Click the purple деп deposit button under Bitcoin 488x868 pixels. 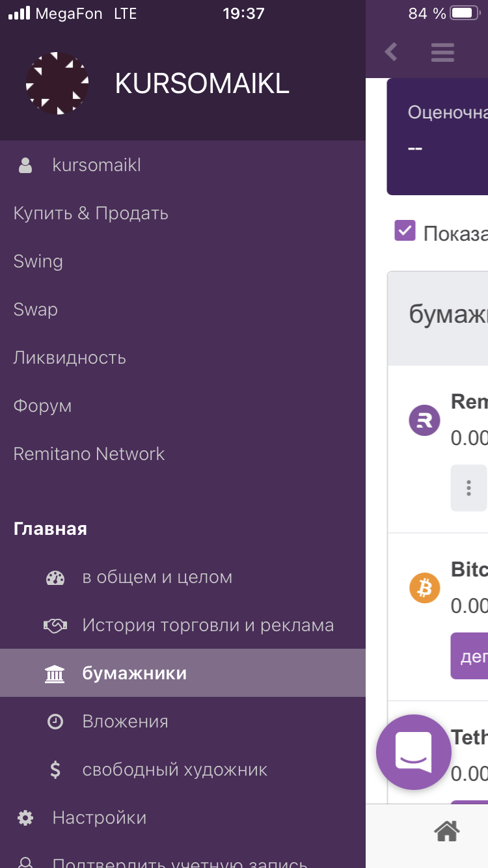(x=469, y=656)
